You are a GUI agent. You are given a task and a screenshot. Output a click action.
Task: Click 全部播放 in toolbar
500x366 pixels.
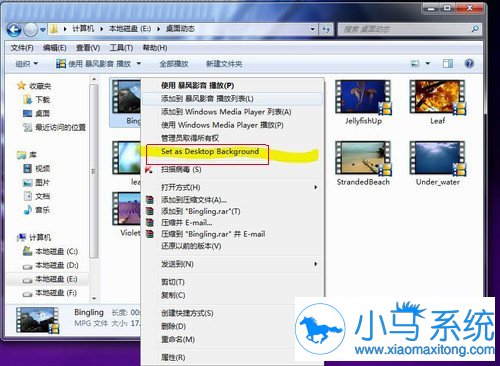coord(174,64)
